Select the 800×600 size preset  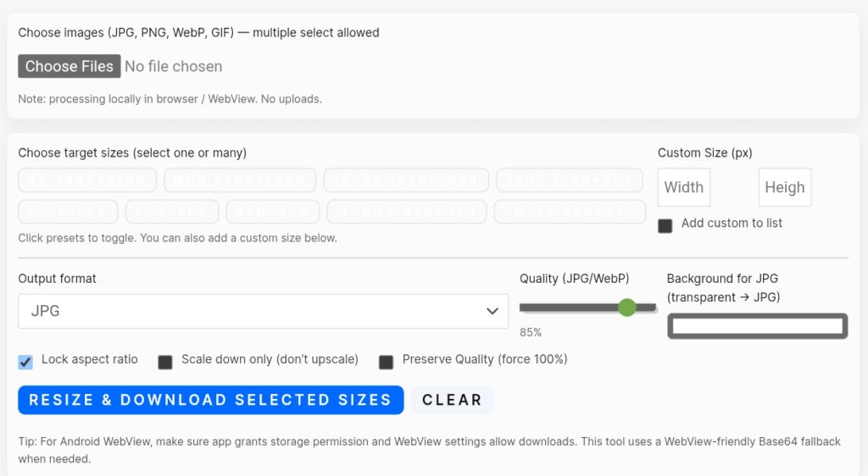tap(172, 212)
